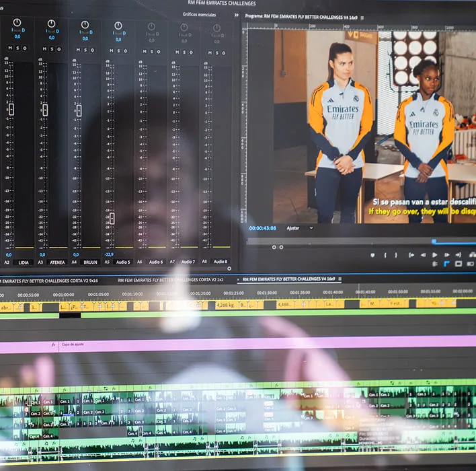Switch to the CORTA V2 9x16 sequence tab
Screen dimensions: 476x471
pyautogui.click(x=50, y=281)
